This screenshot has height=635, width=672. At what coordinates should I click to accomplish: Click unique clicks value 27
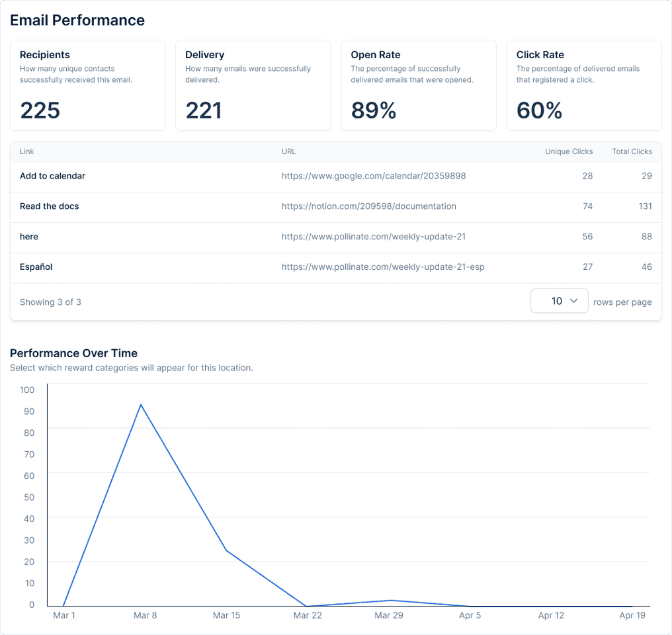[x=587, y=267]
